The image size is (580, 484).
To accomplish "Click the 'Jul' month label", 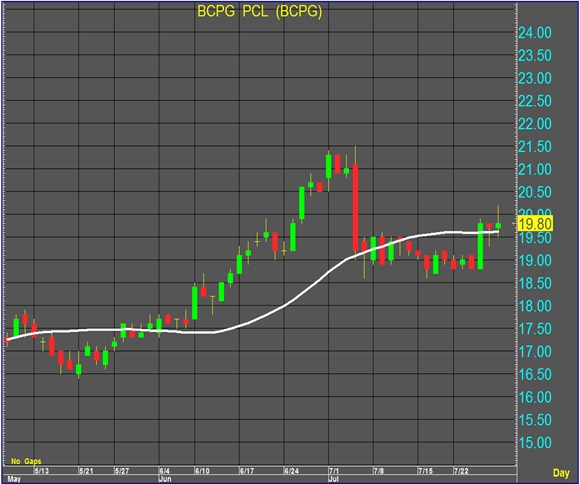I will (x=334, y=479).
